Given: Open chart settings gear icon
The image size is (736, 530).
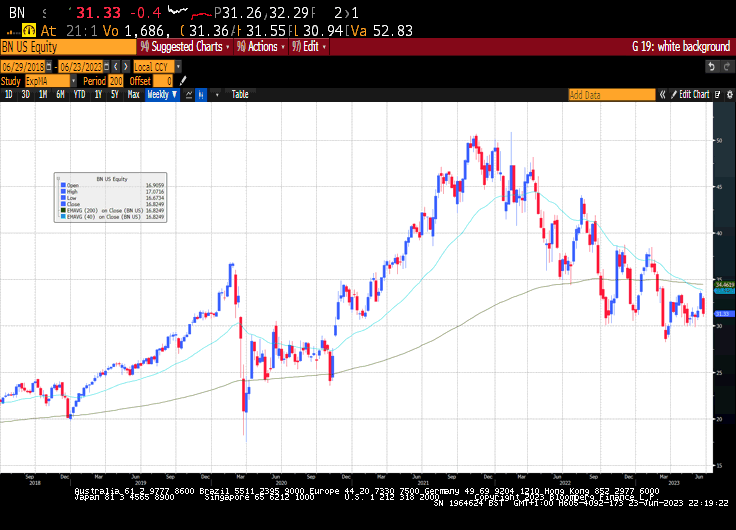Looking at the screenshot, I should 730,94.
